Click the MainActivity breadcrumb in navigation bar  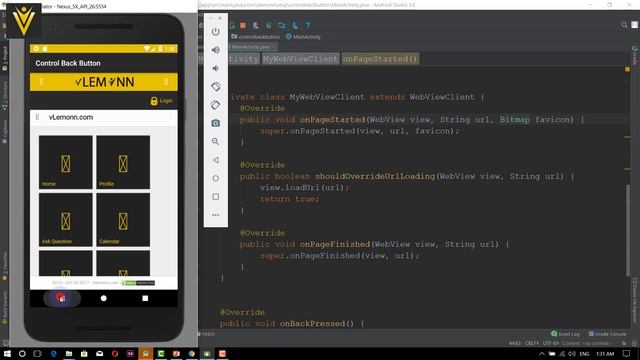[303, 37]
